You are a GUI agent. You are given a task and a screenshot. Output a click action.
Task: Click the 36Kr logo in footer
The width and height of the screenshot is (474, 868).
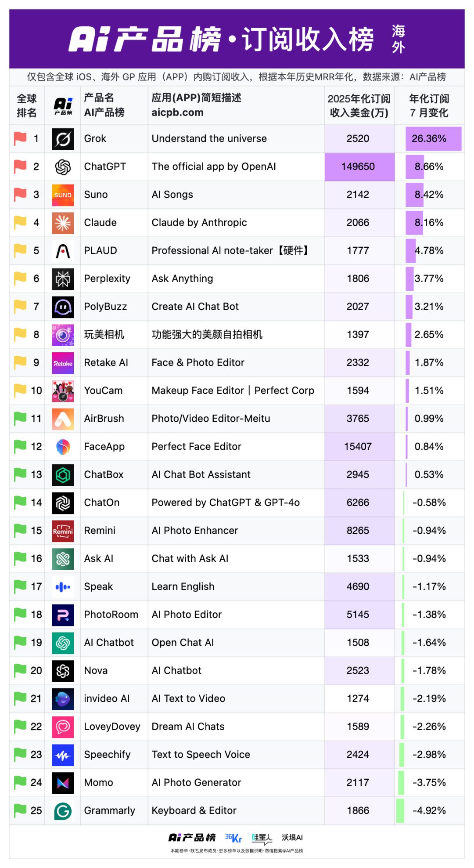coord(233,838)
